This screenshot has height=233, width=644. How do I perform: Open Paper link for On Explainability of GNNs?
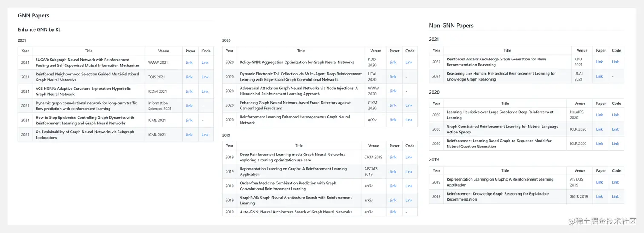click(189, 135)
